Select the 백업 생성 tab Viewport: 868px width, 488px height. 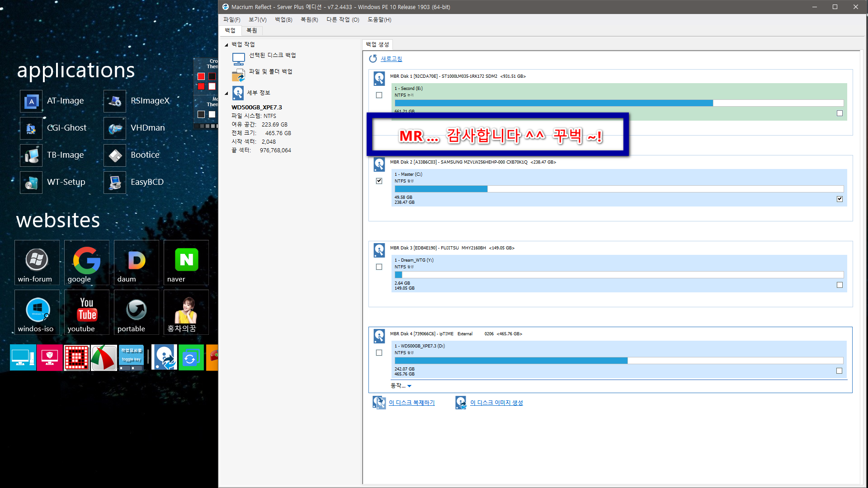pyautogui.click(x=377, y=44)
